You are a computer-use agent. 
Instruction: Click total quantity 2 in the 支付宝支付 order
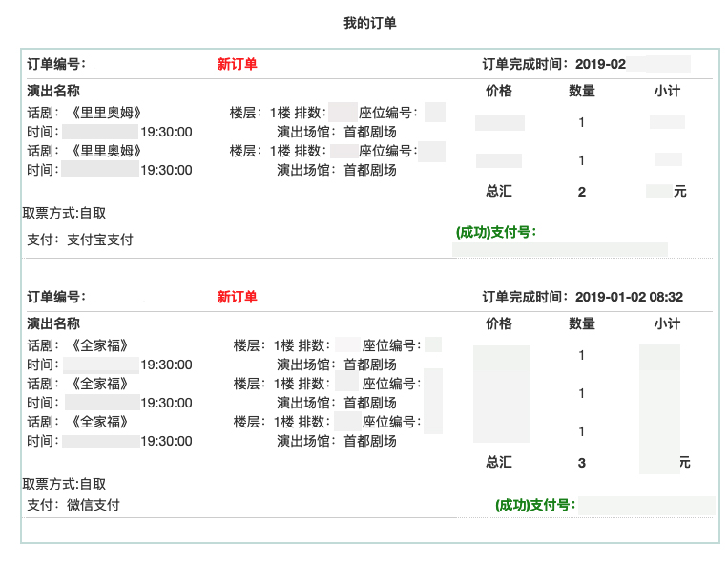click(x=582, y=192)
